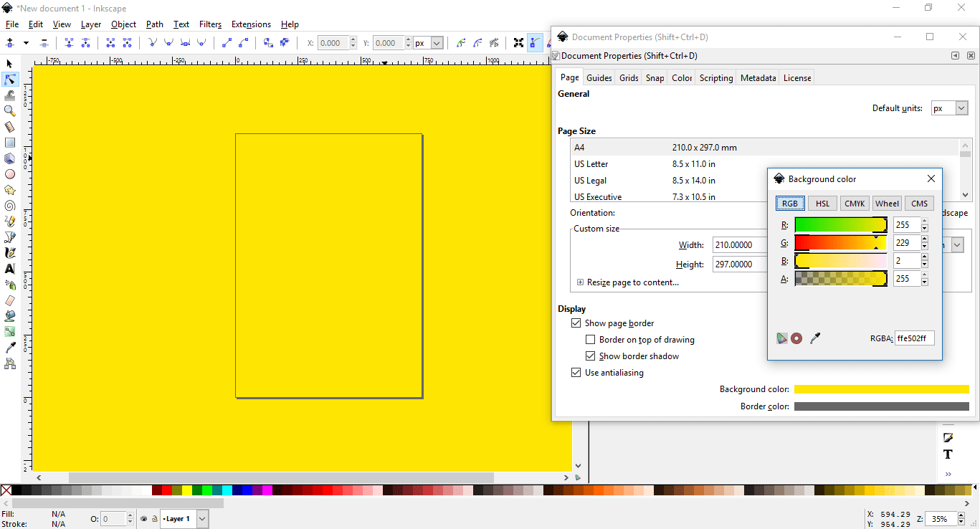Open the Default units dropdown
This screenshot has width=980, height=529.
[x=949, y=108]
